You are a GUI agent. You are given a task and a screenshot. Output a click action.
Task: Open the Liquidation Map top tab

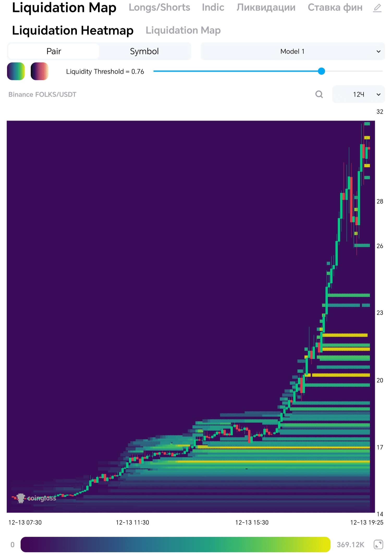(x=64, y=8)
